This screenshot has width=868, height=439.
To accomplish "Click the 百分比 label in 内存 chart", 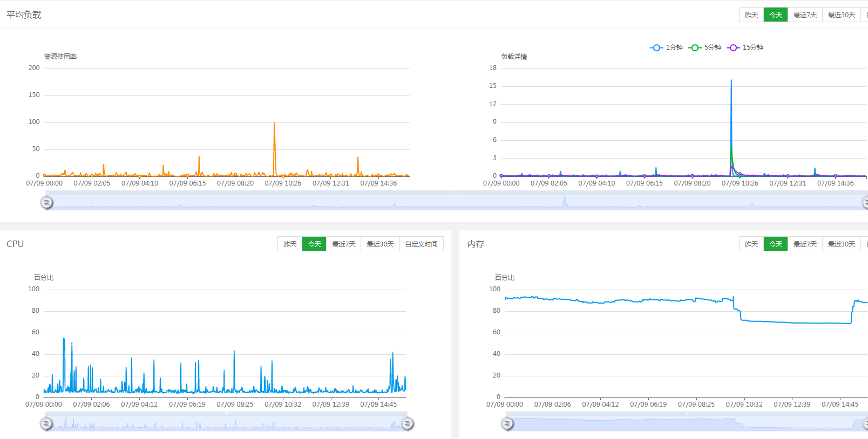I will point(505,278).
